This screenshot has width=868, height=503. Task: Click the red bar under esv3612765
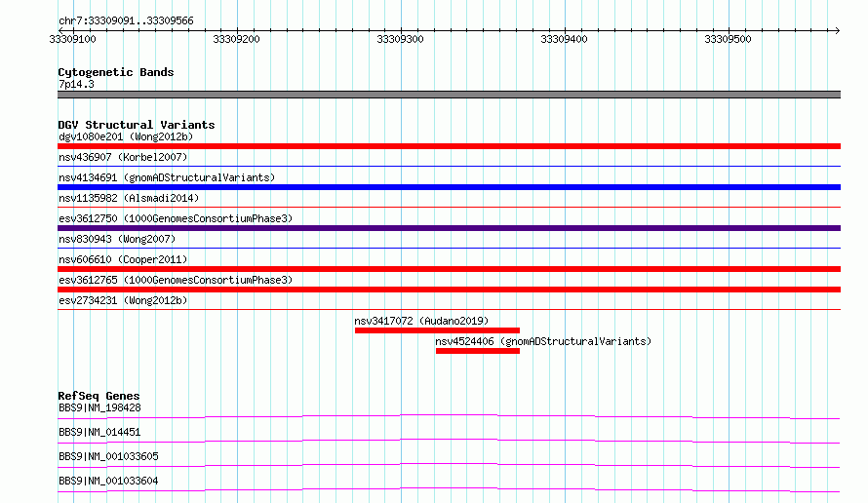(x=449, y=290)
